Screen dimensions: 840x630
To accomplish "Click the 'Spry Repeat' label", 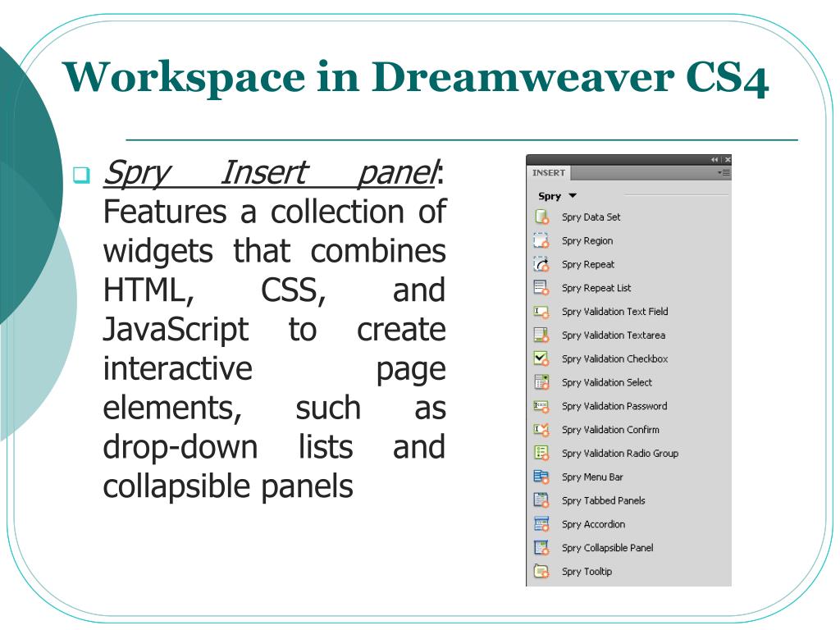I will pos(588,264).
